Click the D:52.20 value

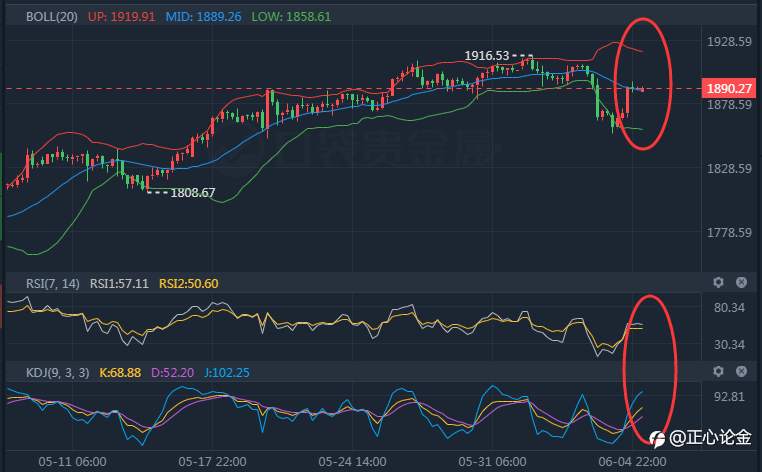click(x=173, y=373)
